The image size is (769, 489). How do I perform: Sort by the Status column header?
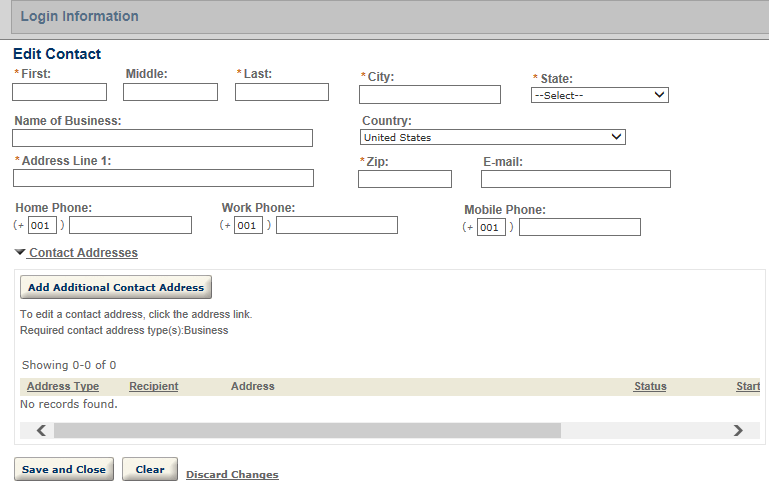[x=649, y=386]
